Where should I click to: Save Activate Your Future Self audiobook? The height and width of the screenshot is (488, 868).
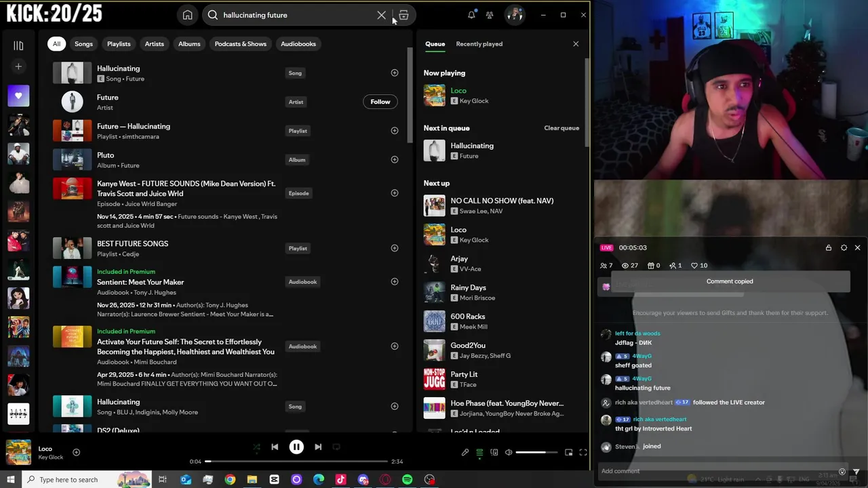click(x=395, y=346)
